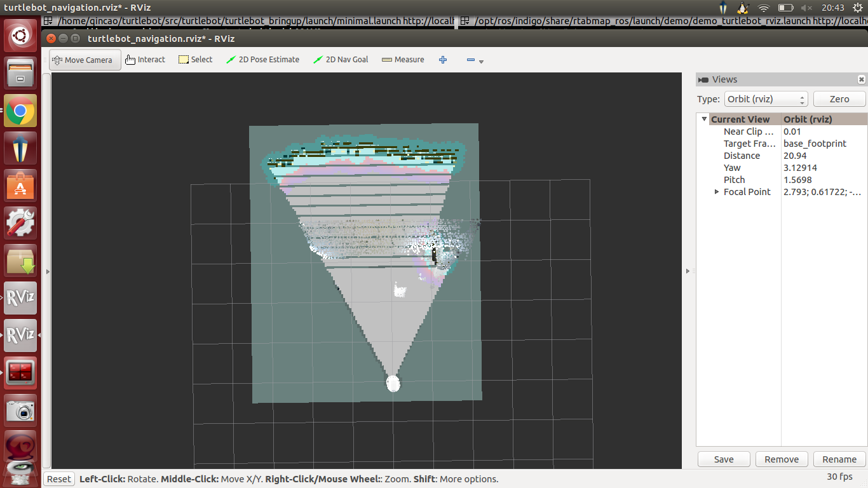
Task: Collapse the Current View tree node
Action: pos(704,119)
